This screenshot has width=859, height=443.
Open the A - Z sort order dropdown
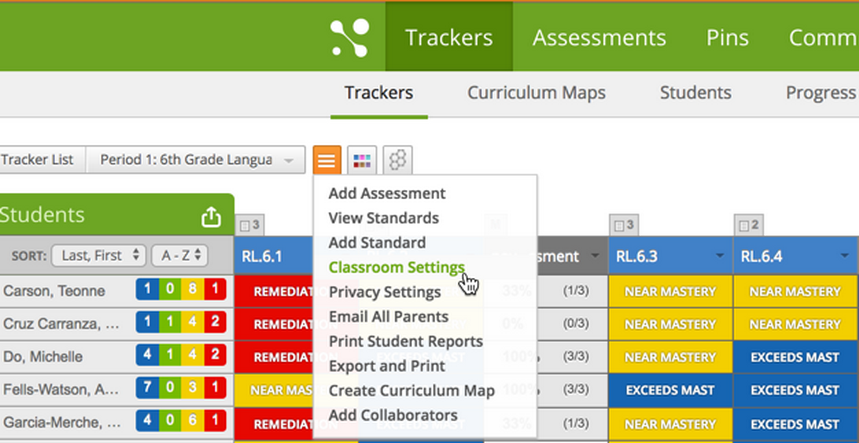180,255
